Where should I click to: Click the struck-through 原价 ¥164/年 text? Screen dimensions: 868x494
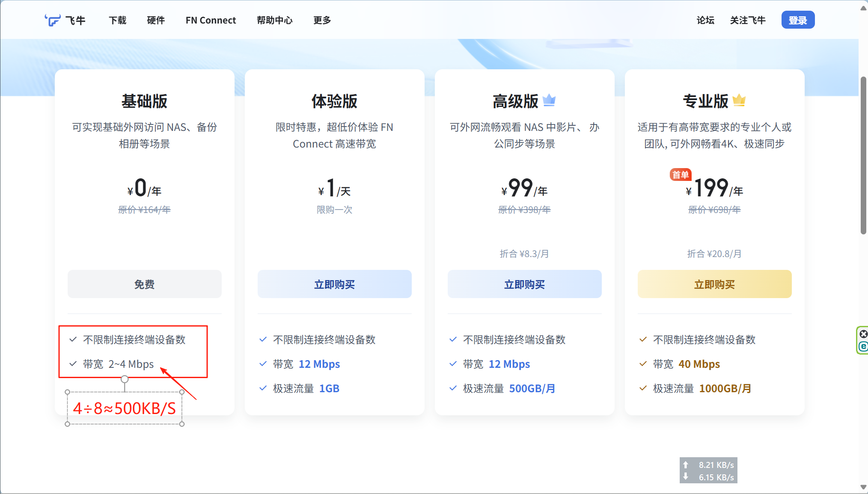(145, 210)
